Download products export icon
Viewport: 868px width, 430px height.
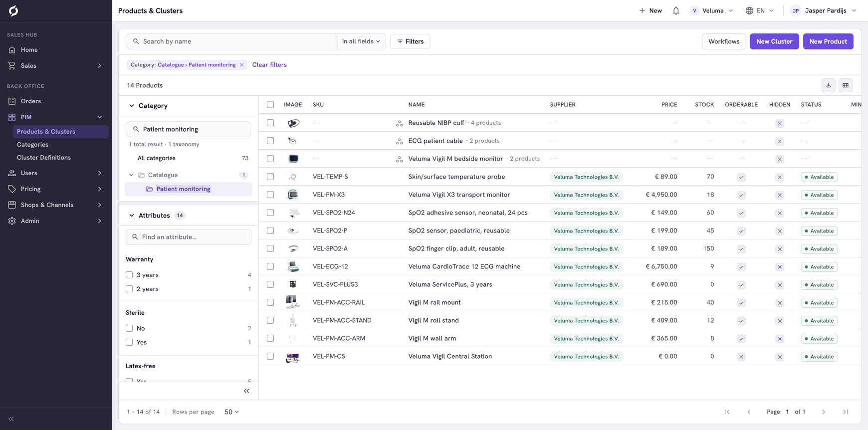point(829,85)
